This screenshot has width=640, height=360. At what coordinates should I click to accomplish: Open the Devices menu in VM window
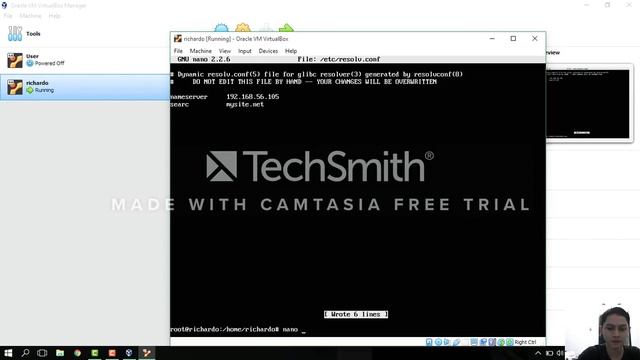pos(268,51)
